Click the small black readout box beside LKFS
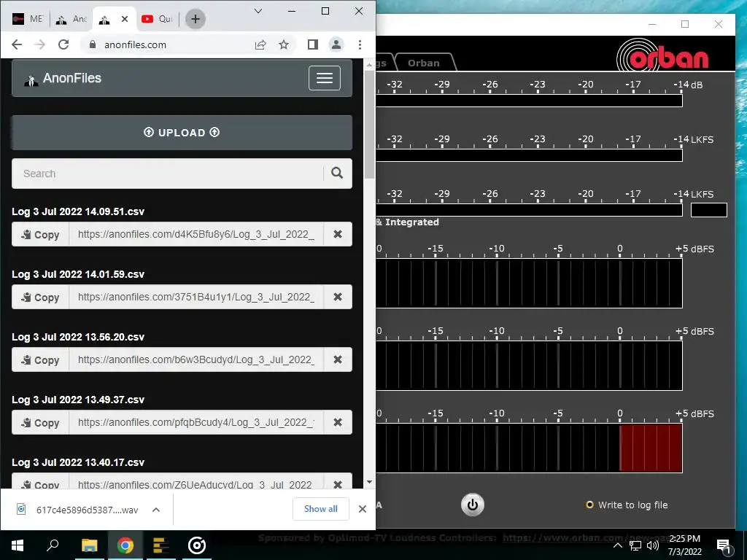The width and height of the screenshot is (747, 560). (x=709, y=210)
